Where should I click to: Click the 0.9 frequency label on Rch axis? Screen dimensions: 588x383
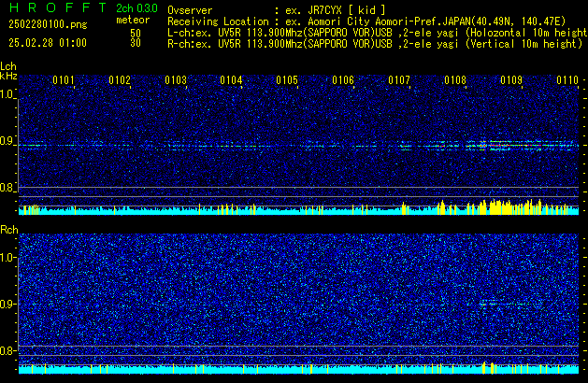(x=7, y=304)
